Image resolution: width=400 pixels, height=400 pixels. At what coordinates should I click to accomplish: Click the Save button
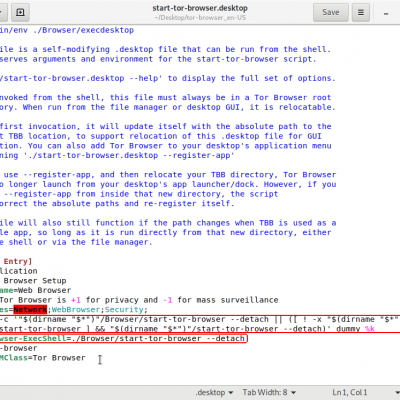point(331,12)
